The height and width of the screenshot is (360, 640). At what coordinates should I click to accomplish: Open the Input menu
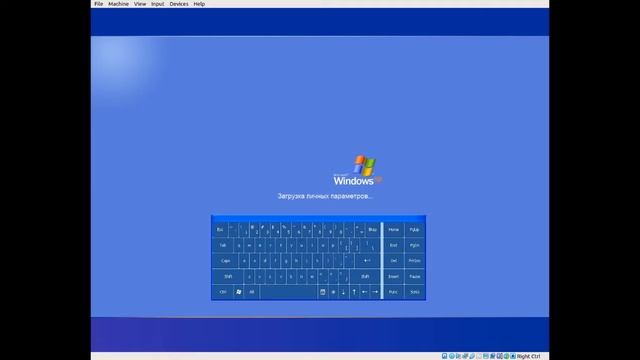[158, 4]
